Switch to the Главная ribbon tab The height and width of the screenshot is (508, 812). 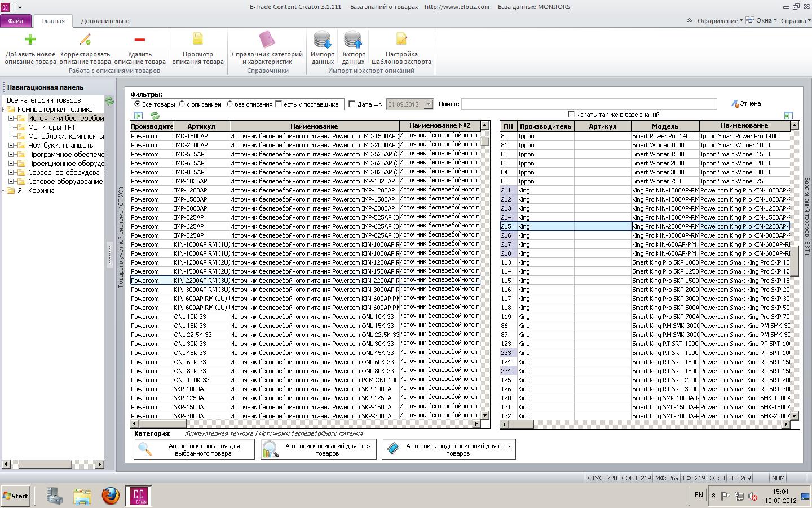52,21
